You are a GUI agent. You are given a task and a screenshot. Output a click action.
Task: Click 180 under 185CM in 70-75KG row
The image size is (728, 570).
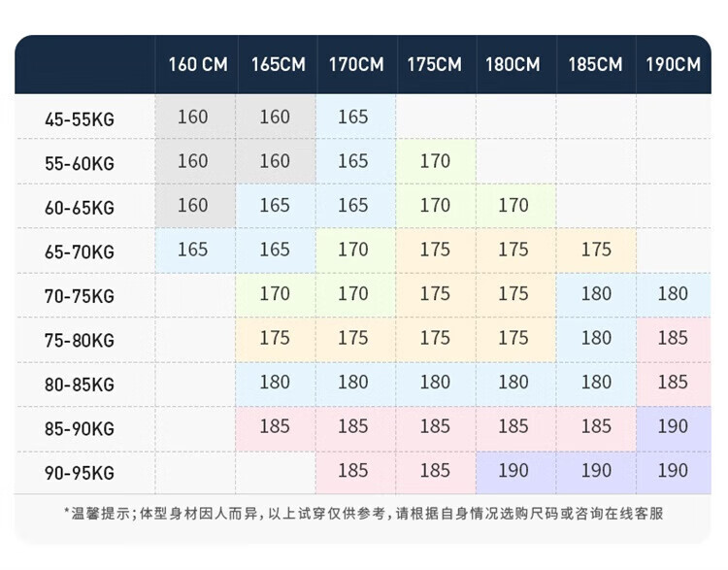point(596,293)
